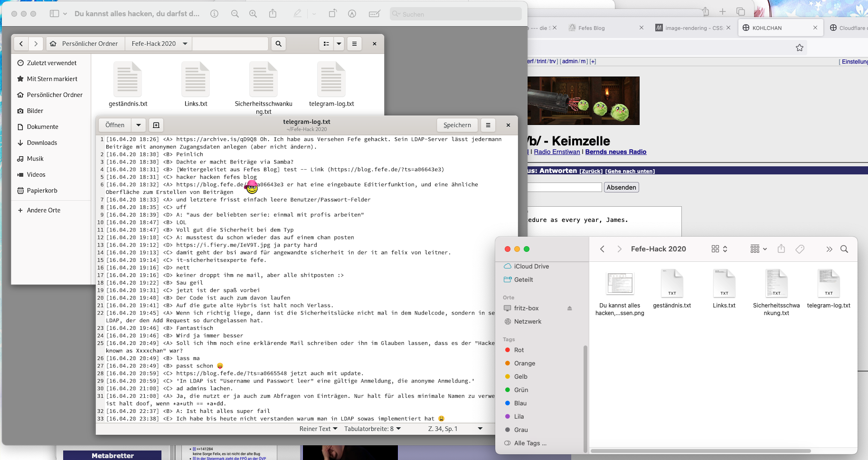This screenshot has height=460, width=868.
Task: Show image info in Preview toolbar
Action: tap(215, 14)
